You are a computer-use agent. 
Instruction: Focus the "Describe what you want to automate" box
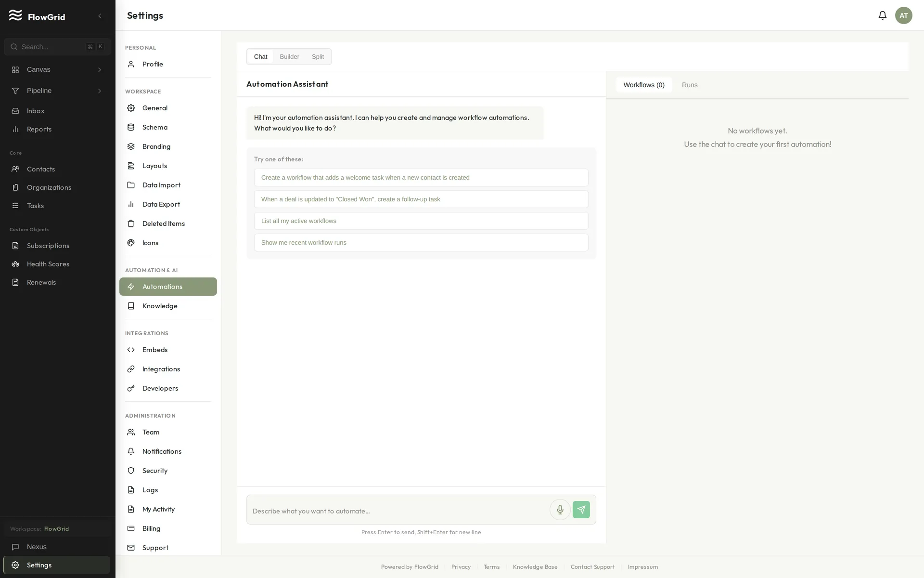pos(398,511)
